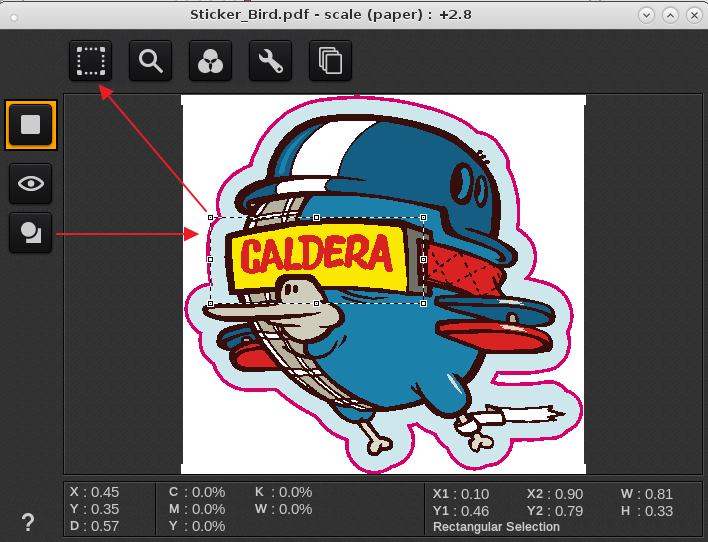Close the Sticker_Bird.pdf window
This screenshot has width=708, height=542.
point(694,15)
